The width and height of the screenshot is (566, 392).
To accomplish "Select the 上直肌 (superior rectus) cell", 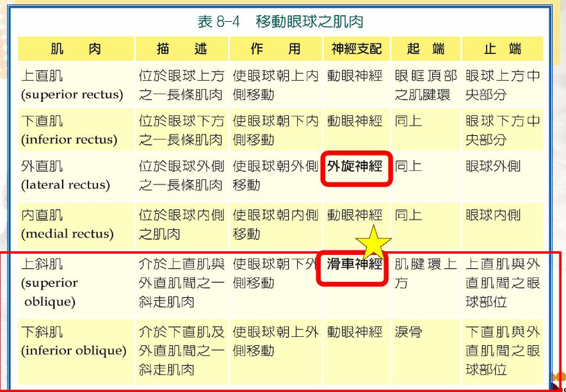I will pos(72,85).
